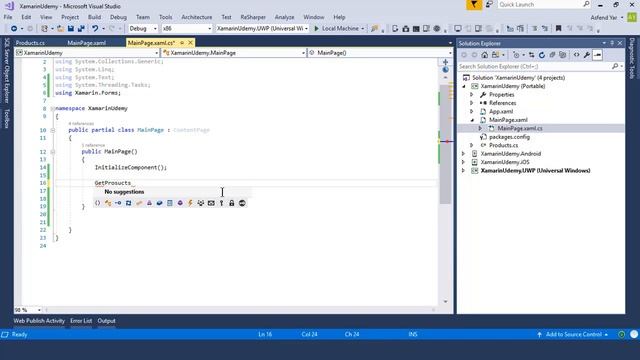This screenshot has width=640, height=360.
Task: Toggle the key filter in IntelliSense bar
Action: [x=221, y=203]
